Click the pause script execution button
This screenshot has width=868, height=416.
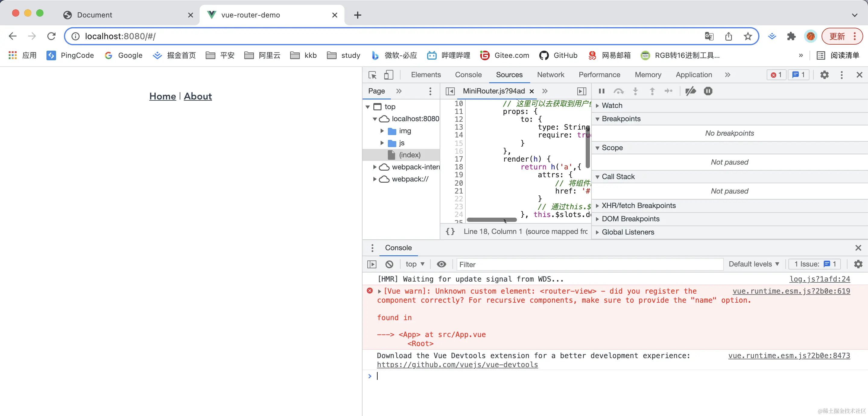(601, 91)
